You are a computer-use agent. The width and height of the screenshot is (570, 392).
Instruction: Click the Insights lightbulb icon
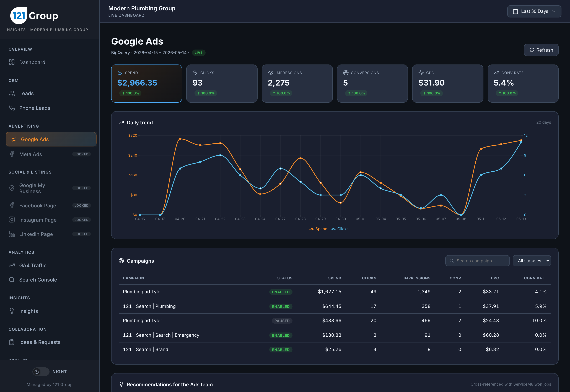(x=12, y=311)
